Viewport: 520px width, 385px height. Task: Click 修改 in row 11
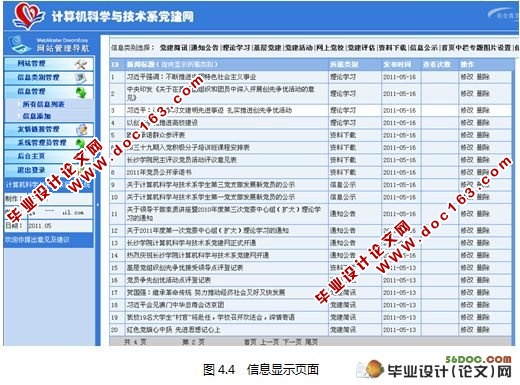coord(467,214)
